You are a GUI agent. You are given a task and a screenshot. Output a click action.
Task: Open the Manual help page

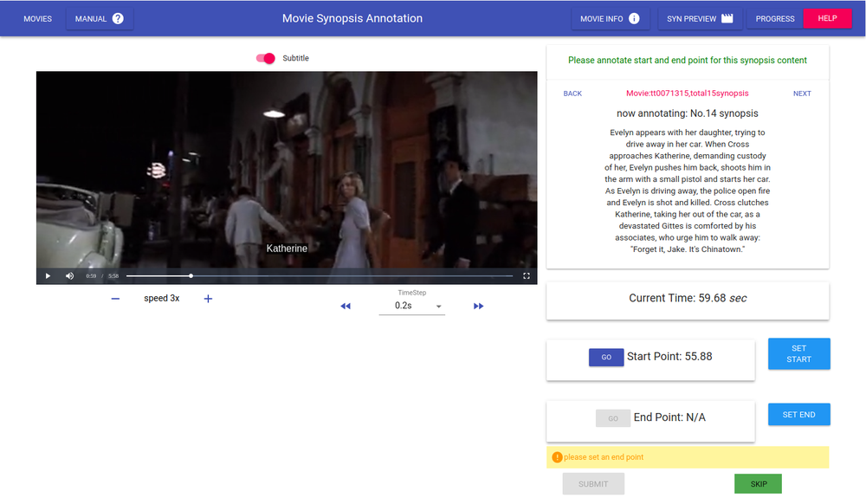[x=99, y=18]
